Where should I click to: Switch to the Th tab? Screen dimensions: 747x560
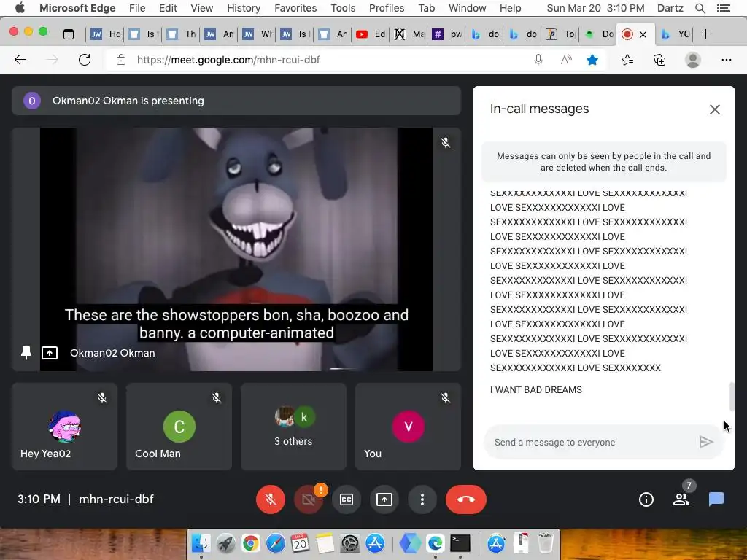point(181,34)
